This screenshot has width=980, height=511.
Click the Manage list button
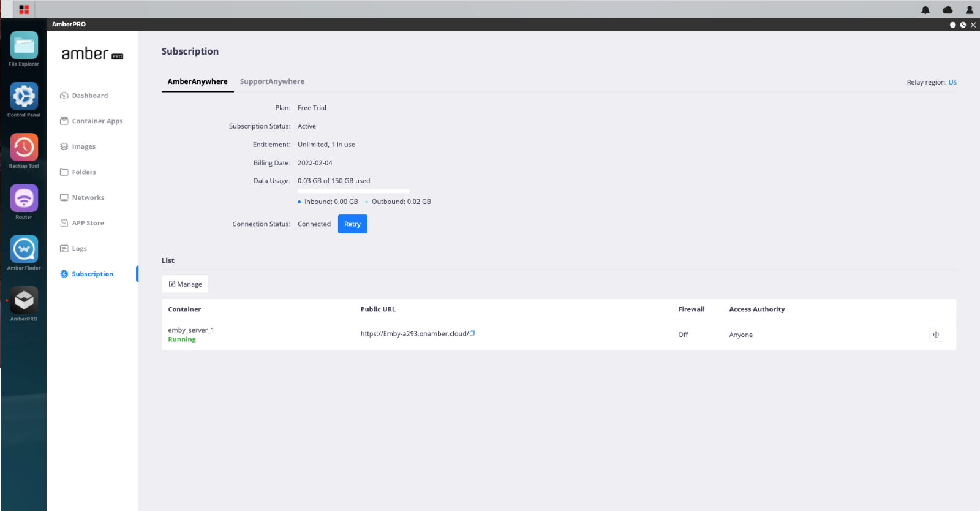[186, 284]
